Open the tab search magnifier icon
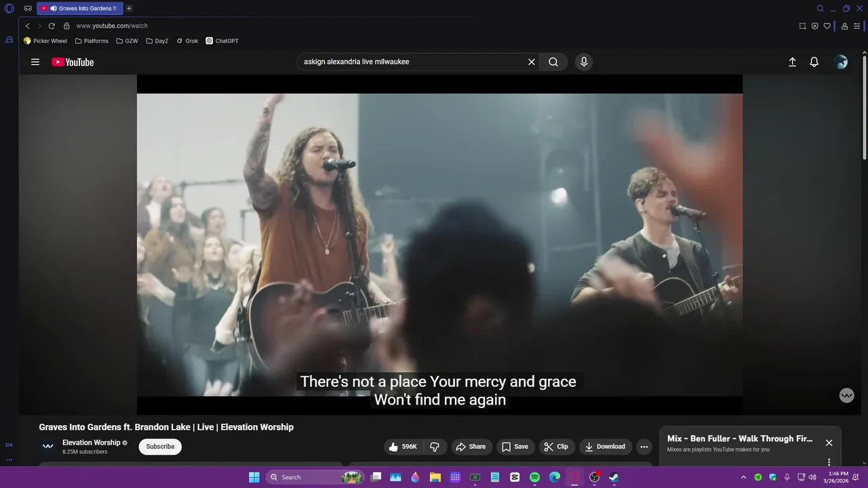The width and height of the screenshot is (868, 488). [820, 9]
